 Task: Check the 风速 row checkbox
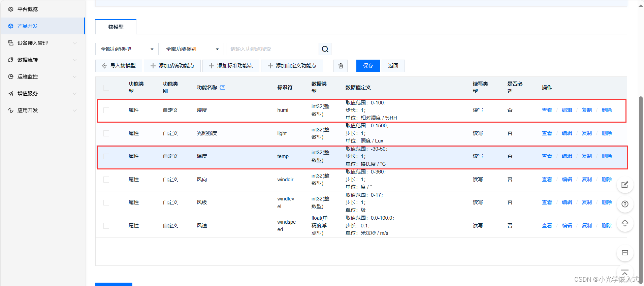[x=106, y=226]
